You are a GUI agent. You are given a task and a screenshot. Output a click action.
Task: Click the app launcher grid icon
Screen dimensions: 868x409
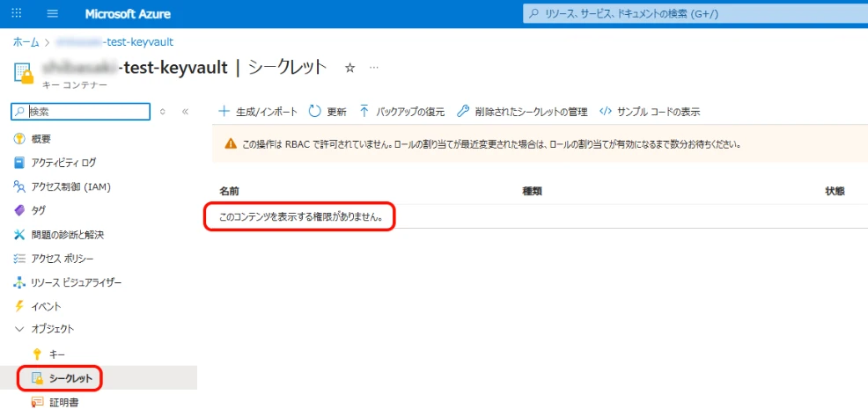tap(18, 14)
